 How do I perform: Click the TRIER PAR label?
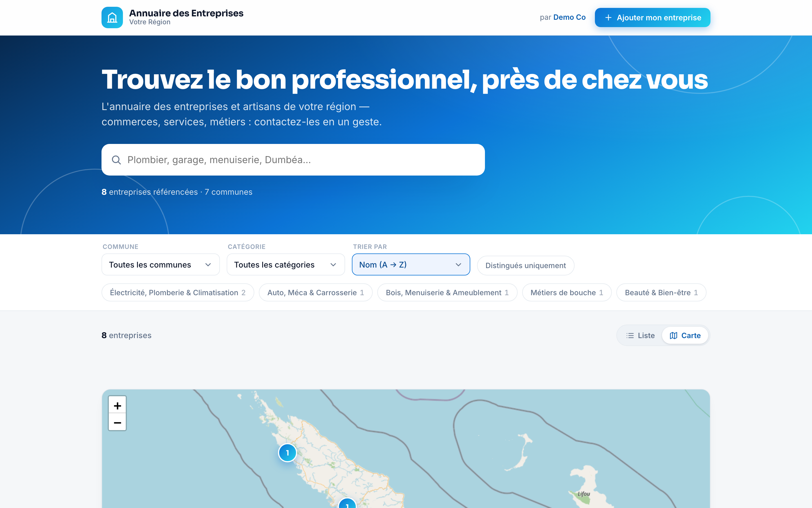coord(370,247)
